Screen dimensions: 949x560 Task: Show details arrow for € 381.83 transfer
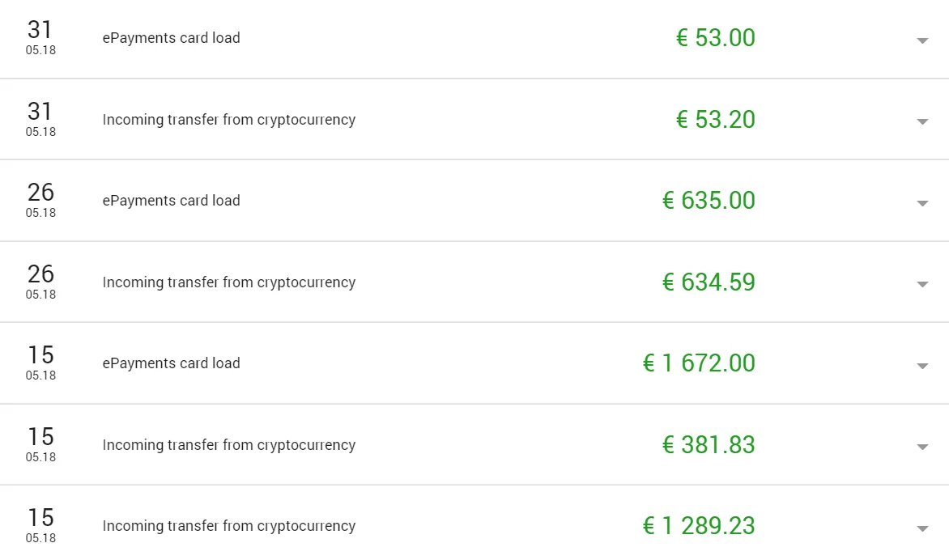[922, 447]
